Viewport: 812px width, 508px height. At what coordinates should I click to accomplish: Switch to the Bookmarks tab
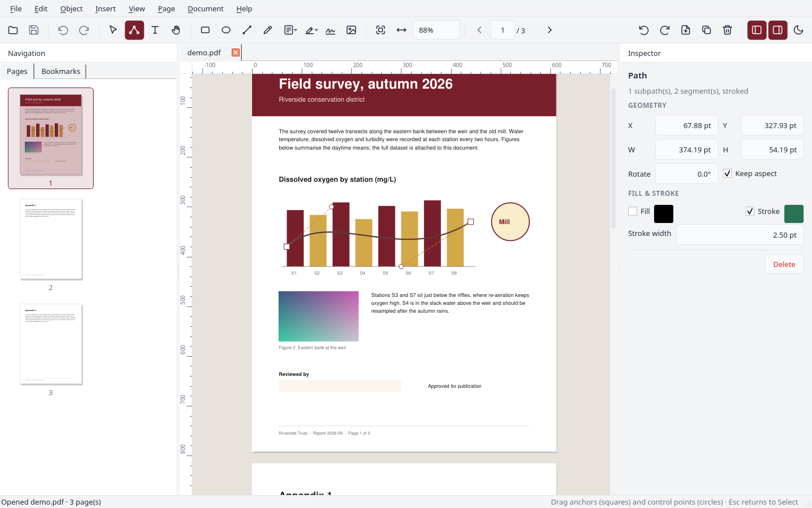(60, 71)
